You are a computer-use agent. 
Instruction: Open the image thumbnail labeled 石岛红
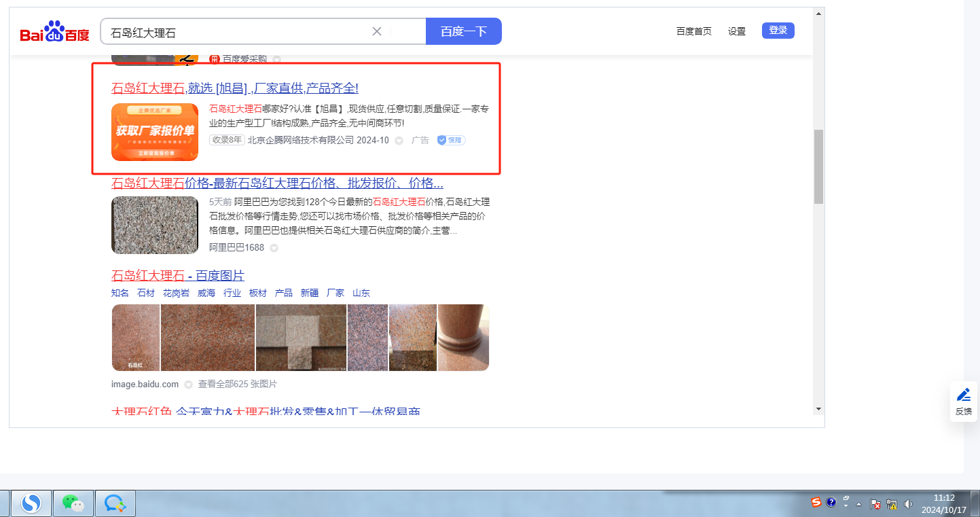[x=136, y=338]
